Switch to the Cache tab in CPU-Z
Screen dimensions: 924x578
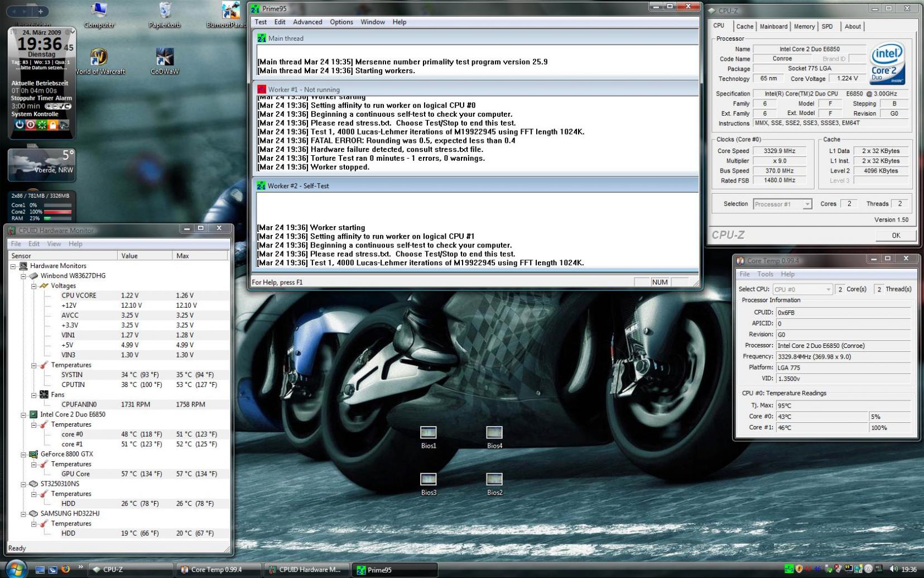[x=744, y=26]
